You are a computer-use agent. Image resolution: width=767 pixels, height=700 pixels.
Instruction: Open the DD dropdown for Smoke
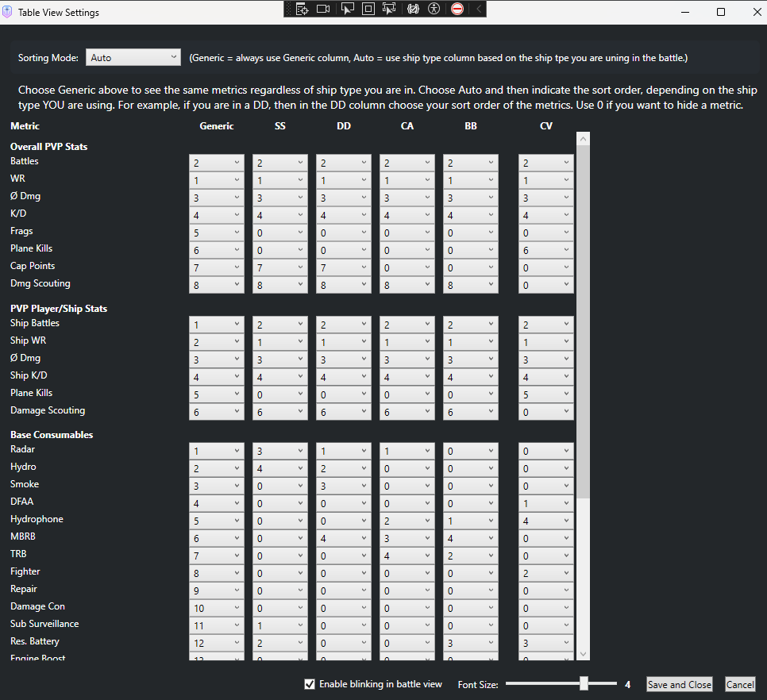[x=343, y=485]
